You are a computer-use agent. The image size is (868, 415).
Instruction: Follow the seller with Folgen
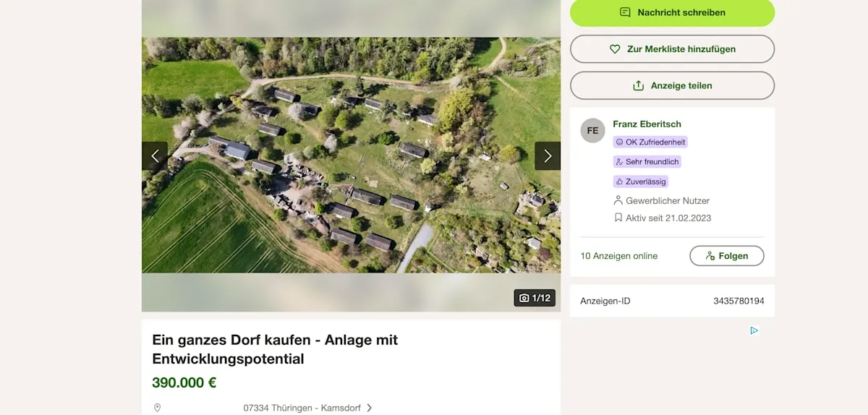pyautogui.click(x=726, y=256)
